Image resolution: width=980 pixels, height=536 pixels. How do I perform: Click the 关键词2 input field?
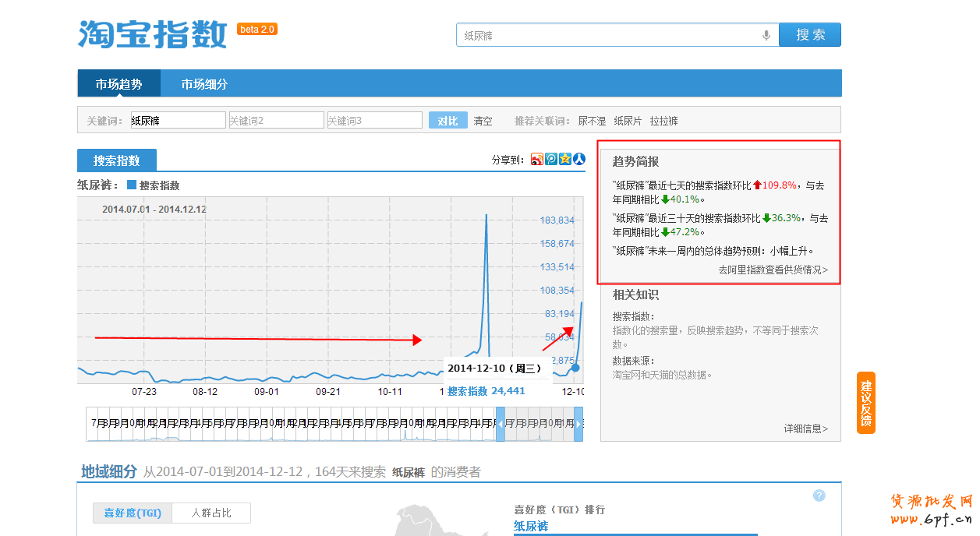point(275,121)
